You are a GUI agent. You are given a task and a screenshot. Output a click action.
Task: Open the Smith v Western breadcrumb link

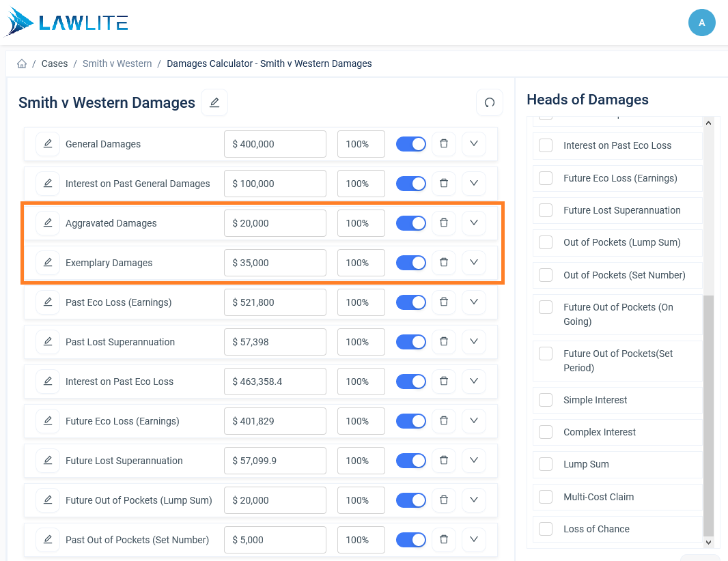click(x=117, y=63)
